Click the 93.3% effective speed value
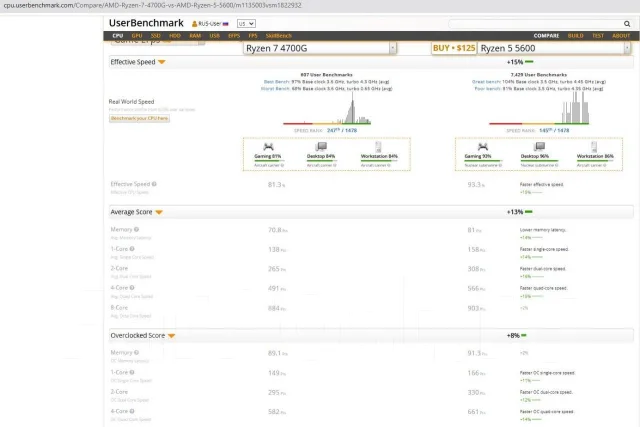This screenshot has height=427, width=640. click(476, 185)
